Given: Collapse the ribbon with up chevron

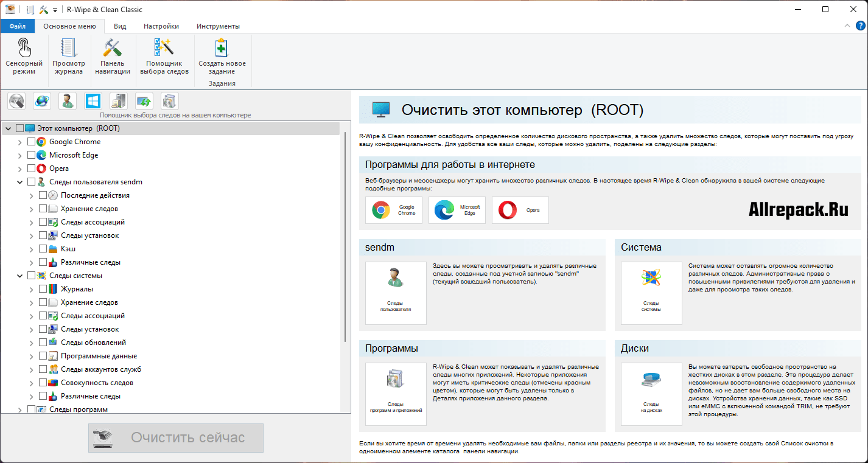Looking at the screenshot, I should point(847,26).
